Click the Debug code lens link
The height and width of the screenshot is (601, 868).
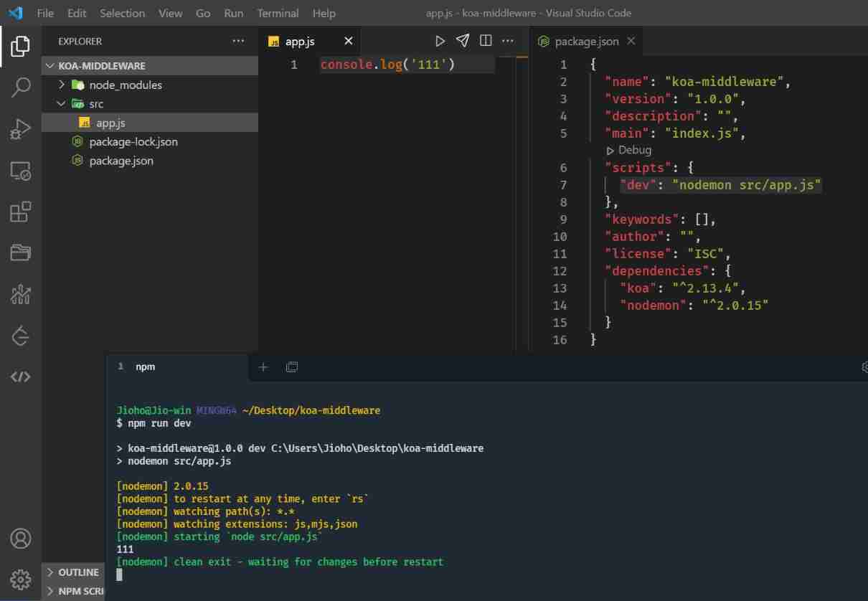pyautogui.click(x=634, y=150)
